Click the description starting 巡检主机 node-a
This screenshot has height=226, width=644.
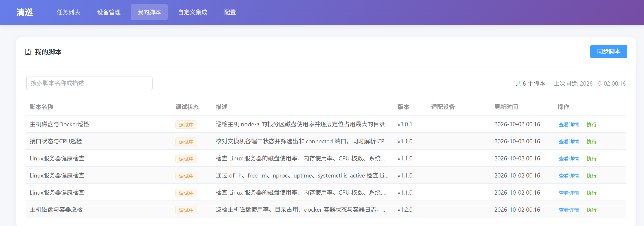302,124
